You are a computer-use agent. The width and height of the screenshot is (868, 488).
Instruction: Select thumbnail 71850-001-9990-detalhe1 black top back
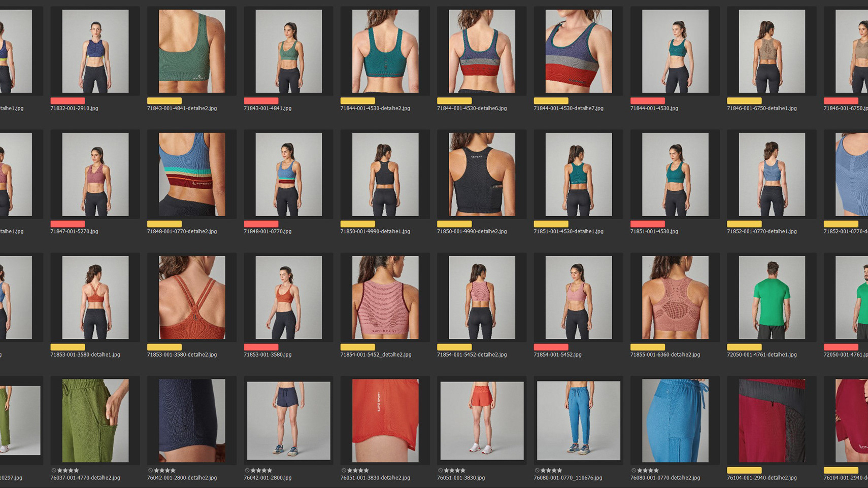(385, 175)
